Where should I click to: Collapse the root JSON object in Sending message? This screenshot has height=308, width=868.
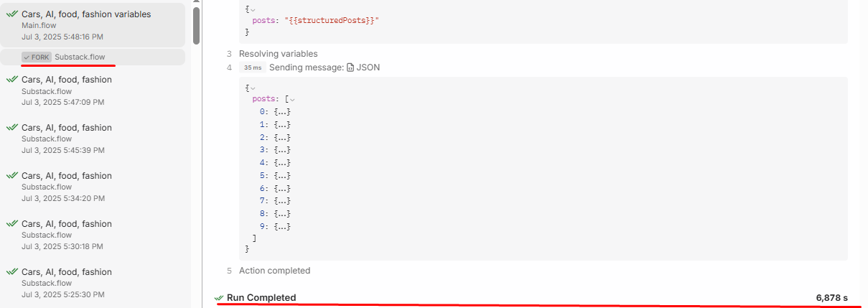[x=252, y=87]
